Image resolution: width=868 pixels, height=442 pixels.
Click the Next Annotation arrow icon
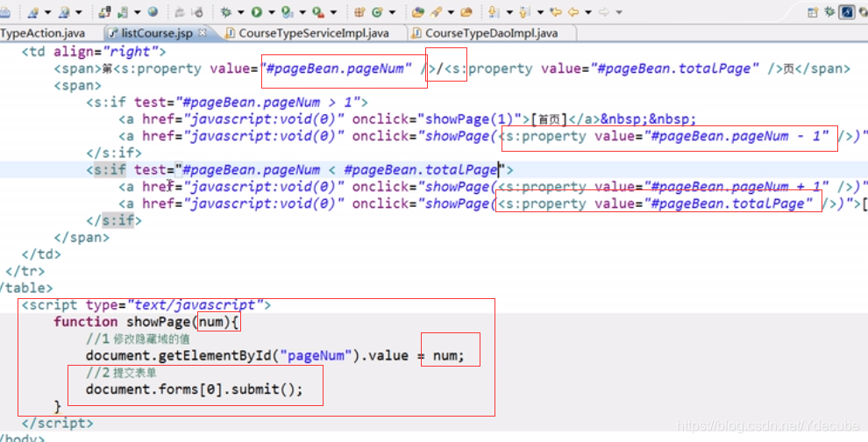tap(494, 11)
